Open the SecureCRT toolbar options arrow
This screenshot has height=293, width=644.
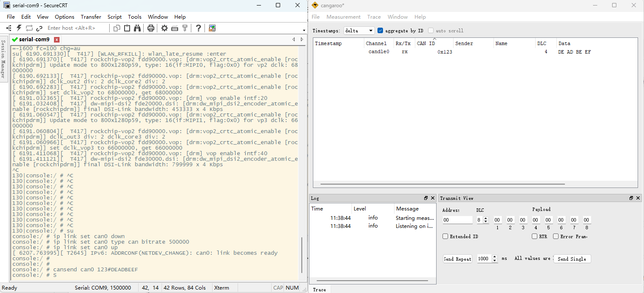pyautogui.click(x=304, y=30)
